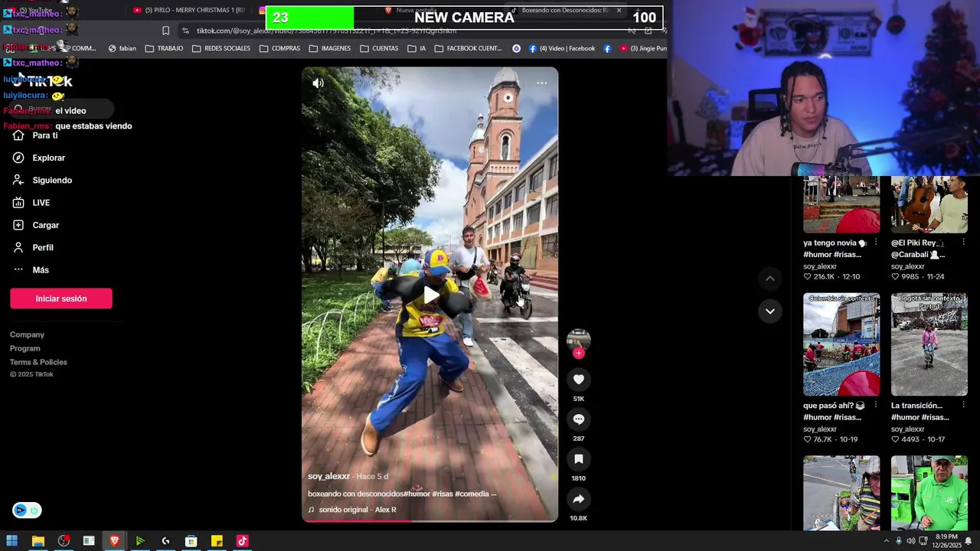This screenshot has height=551, width=980.
Task: Open the REDES SOCIALES bookmarks folder
Action: pos(221,48)
